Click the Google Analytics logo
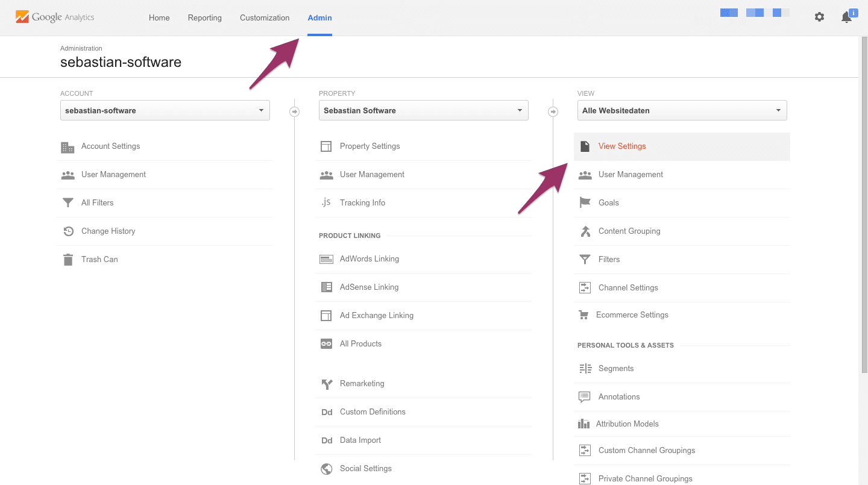 pos(55,17)
